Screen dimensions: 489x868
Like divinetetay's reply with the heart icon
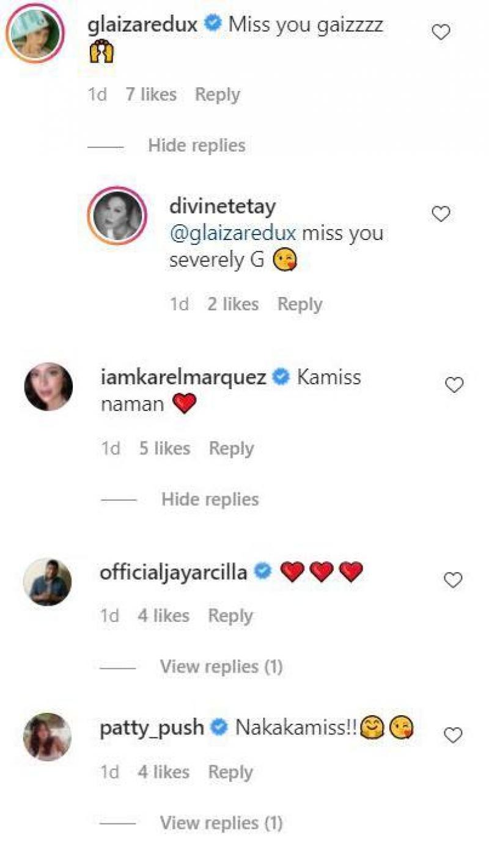pyautogui.click(x=441, y=214)
